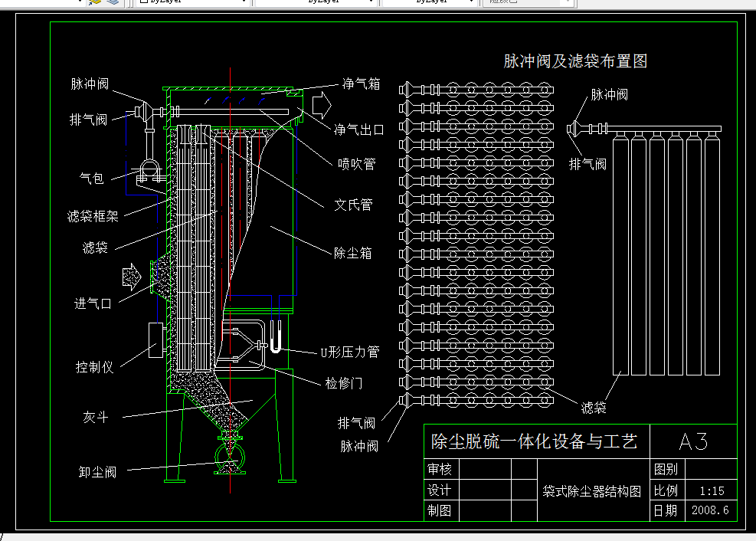Select the 喷吹管 label text
This screenshot has height=541, width=756.
356,164
